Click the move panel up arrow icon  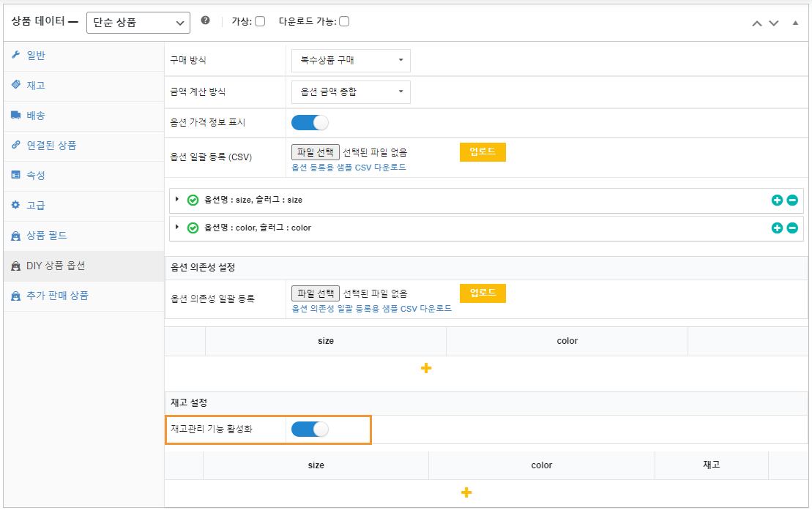click(757, 23)
